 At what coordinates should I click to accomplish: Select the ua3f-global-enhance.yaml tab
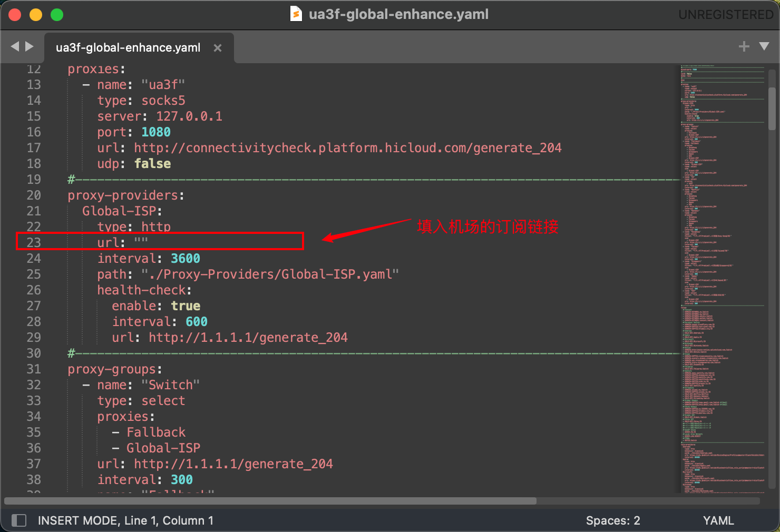tap(128, 48)
